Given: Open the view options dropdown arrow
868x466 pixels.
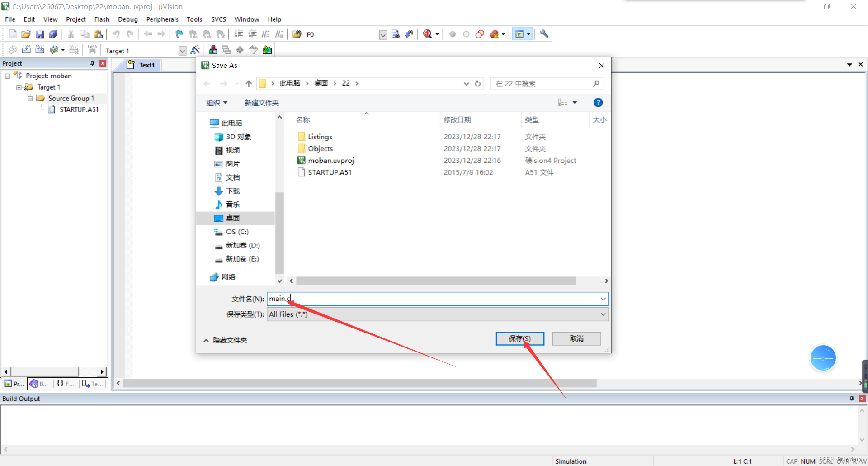Looking at the screenshot, I should pyautogui.click(x=575, y=103).
